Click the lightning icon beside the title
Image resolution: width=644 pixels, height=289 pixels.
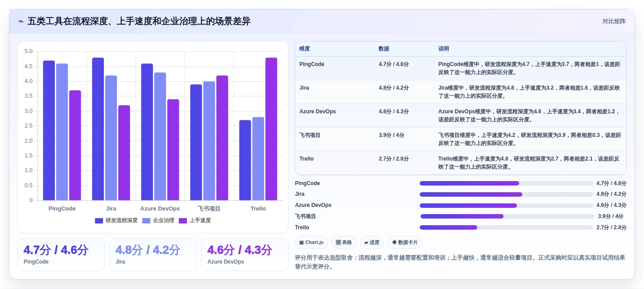pos(21,21)
